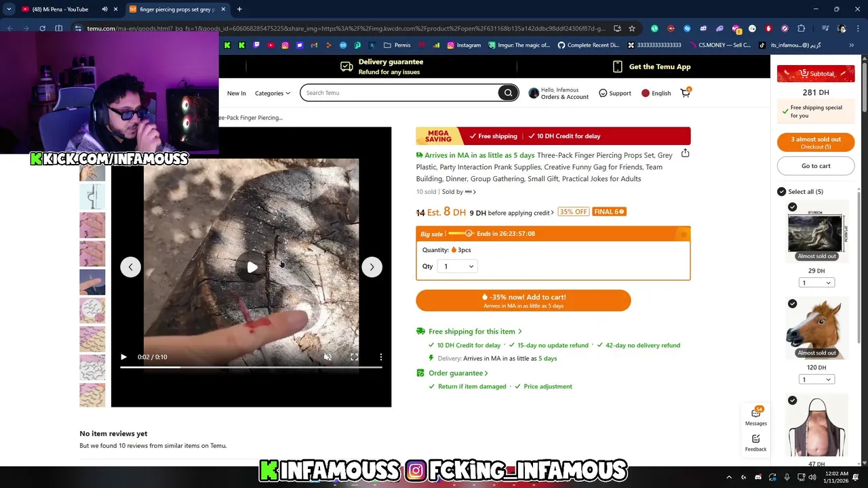Open a new browser tab
868x488 pixels.
pos(239,9)
